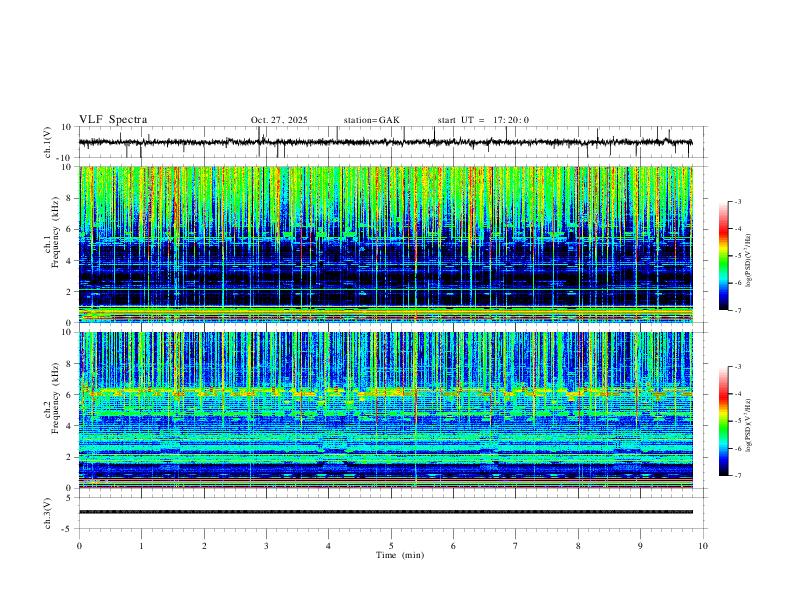
Task: Click the ch.2 "Frequency (kHz)" axis label
Action: click(56, 398)
